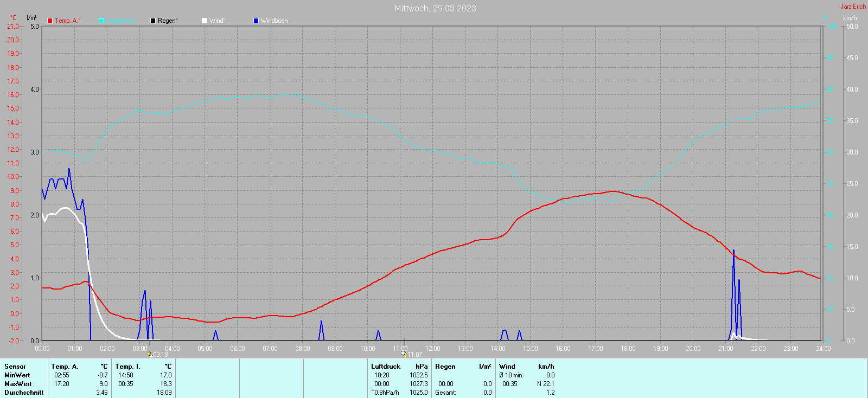Click the max wind value 'N 22.1'

point(546,384)
